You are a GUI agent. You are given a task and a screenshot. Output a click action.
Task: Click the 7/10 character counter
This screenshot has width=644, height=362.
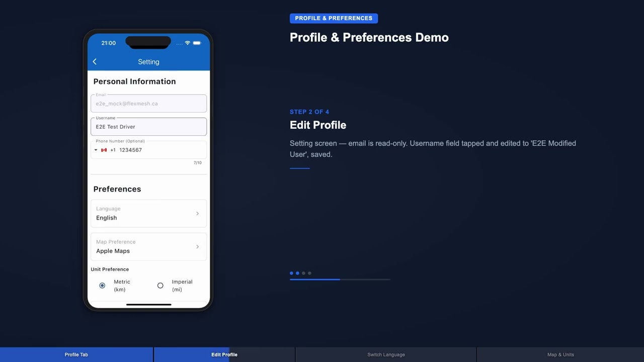pos(197,162)
